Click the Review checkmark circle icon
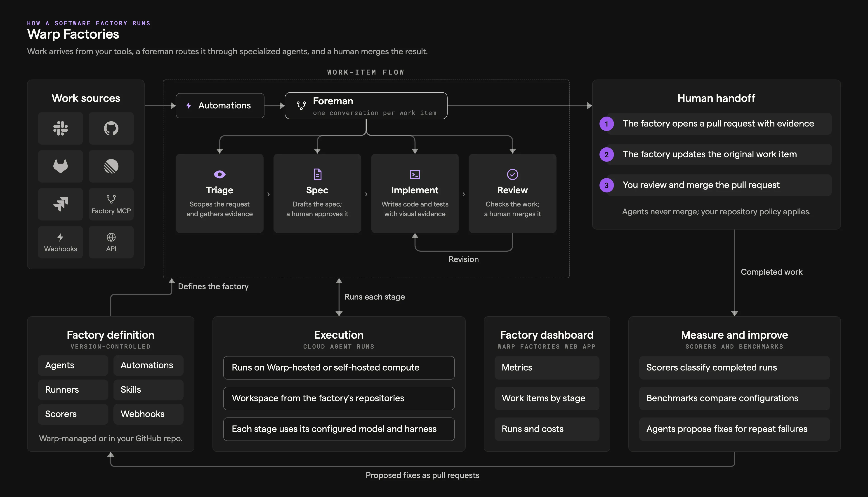This screenshot has width=868, height=497. coord(512,174)
